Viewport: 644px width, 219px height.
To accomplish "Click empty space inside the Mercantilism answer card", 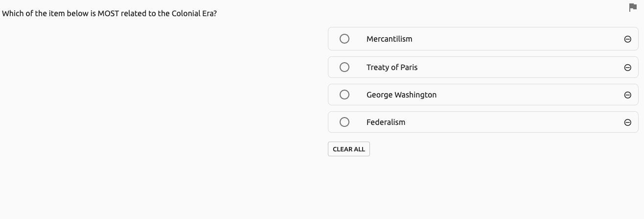I will tap(514, 39).
